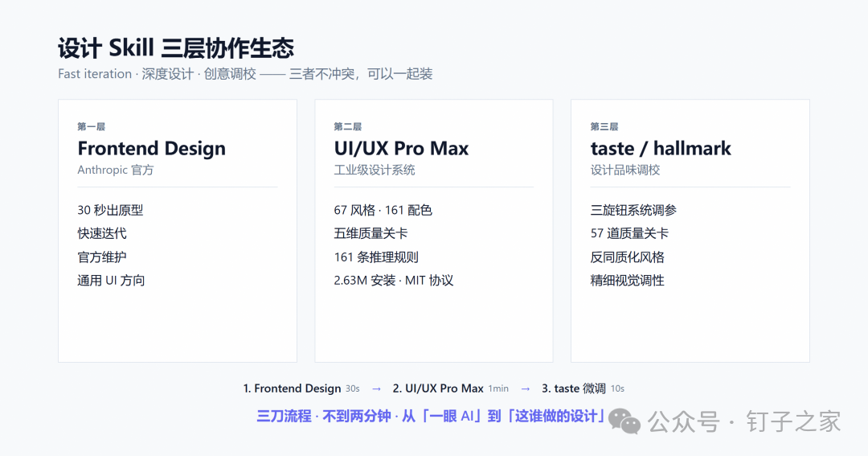Image resolution: width=868 pixels, height=456 pixels.
Task: Click "工业级设计系统" subtitle
Action: click(375, 170)
